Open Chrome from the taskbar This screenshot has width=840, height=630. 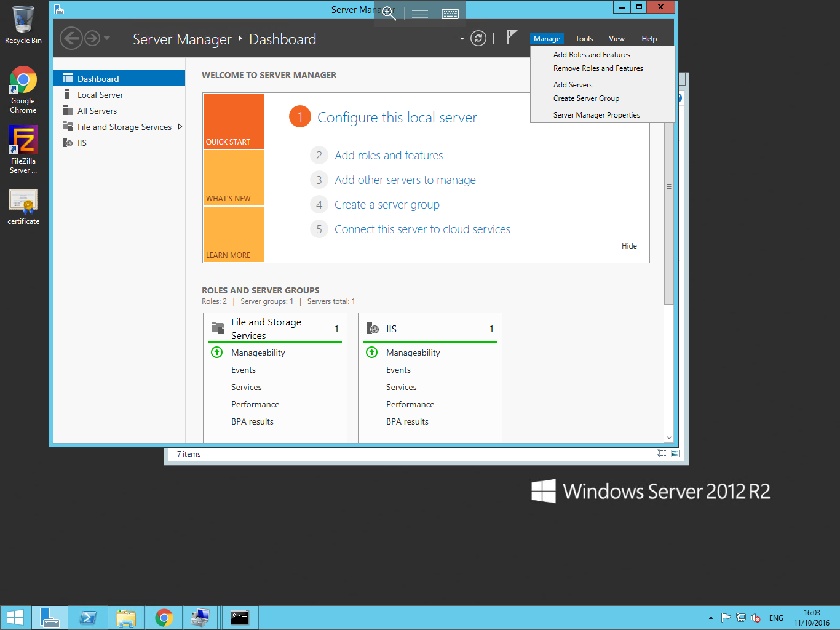(164, 617)
